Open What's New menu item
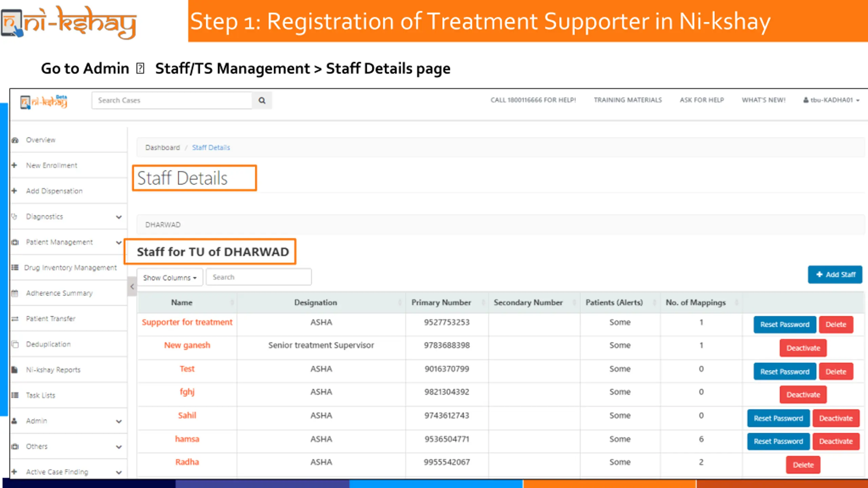Screen dimensions: 868x488 [764, 100]
